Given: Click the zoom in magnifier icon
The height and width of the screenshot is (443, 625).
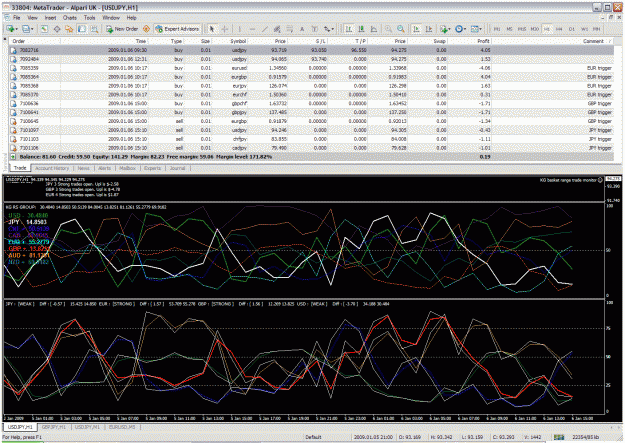Looking at the screenshot, I should (388, 29).
